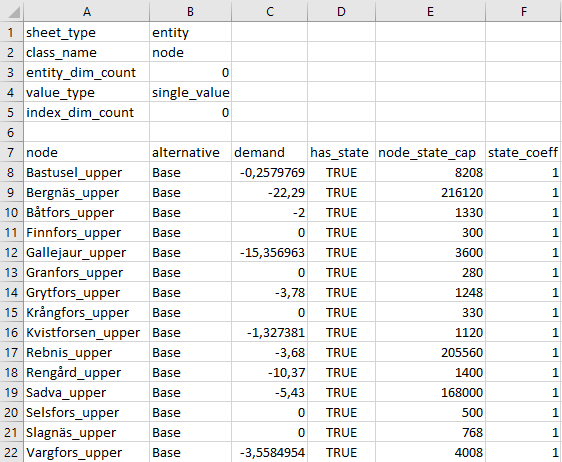Select Rengård_upper cell
Viewport: 562px width, 462px height.
87,372
